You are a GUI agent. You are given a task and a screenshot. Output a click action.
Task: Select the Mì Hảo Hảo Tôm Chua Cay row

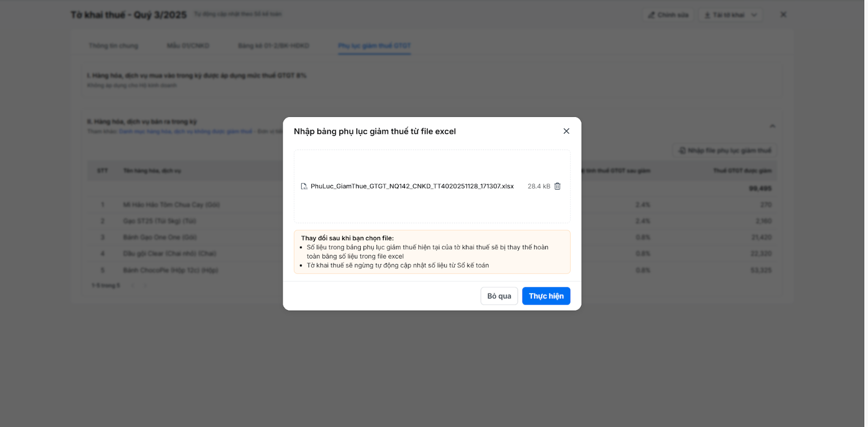click(x=171, y=205)
